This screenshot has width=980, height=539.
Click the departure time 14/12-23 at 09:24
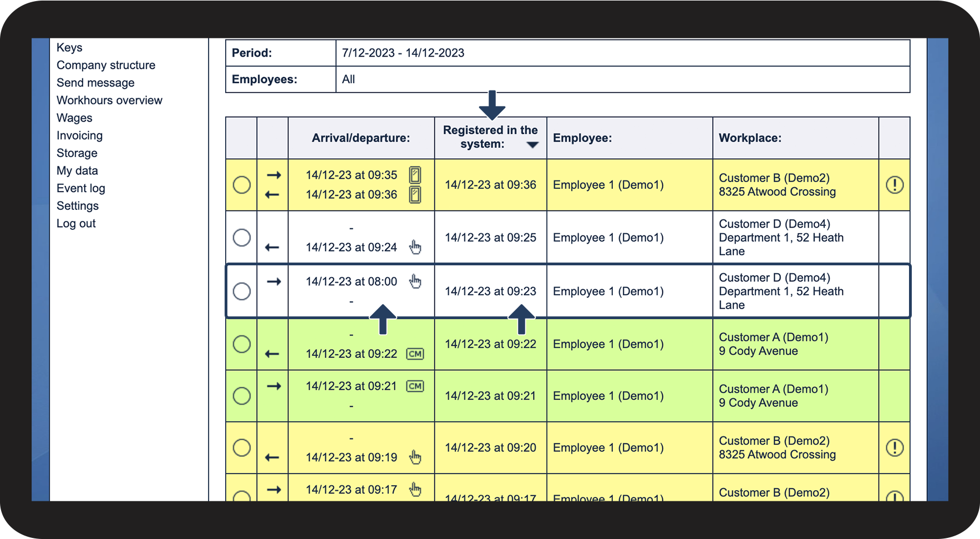pyautogui.click(x=352, y=247)
